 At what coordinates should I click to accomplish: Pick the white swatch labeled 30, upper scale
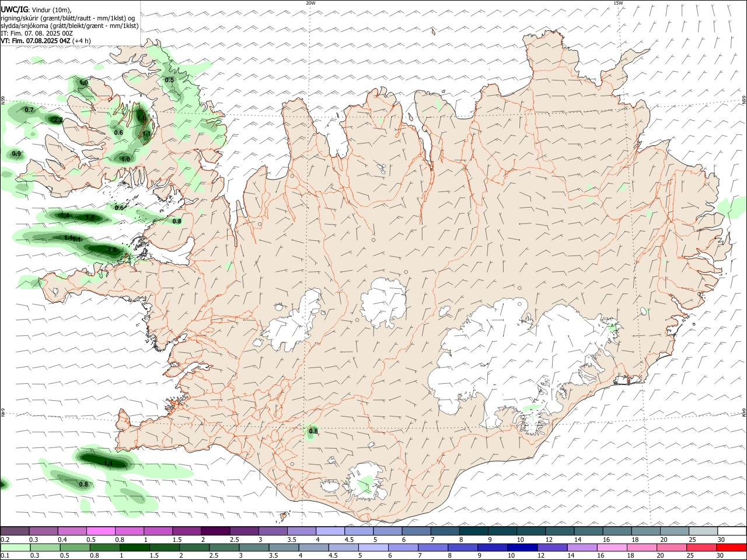click(x=732, y=531)
